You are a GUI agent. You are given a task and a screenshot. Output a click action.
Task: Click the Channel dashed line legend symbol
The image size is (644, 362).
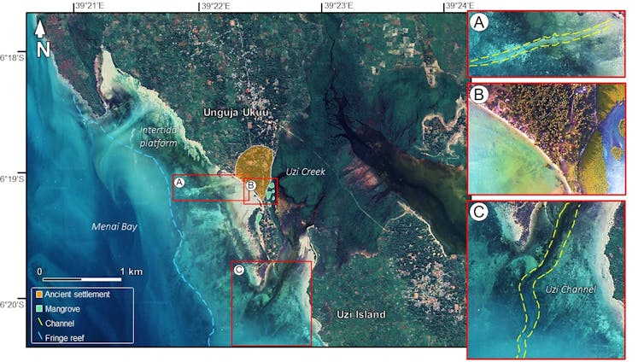coord(39,323)
